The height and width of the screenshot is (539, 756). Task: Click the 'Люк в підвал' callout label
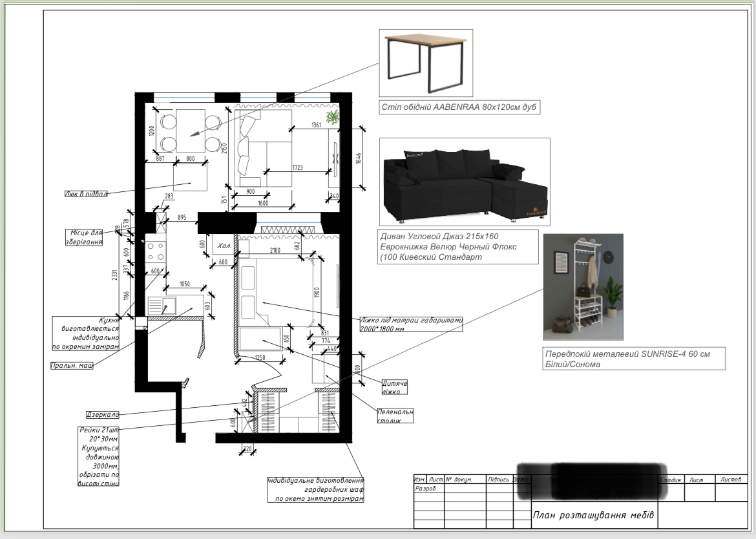click(x=86, y=194)
